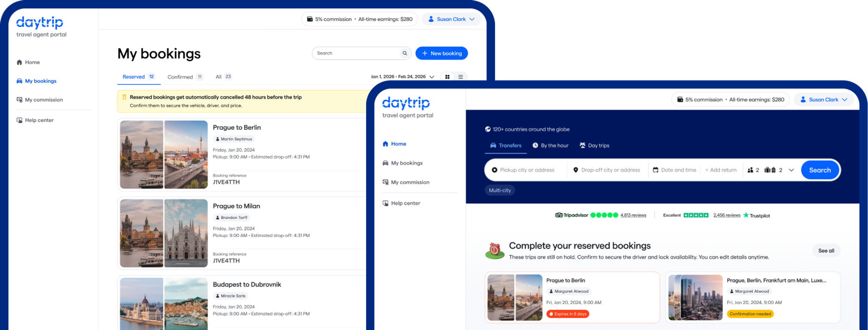
Task: Open Susan Clark dropdown in the front window
Action: coord(823,100)
